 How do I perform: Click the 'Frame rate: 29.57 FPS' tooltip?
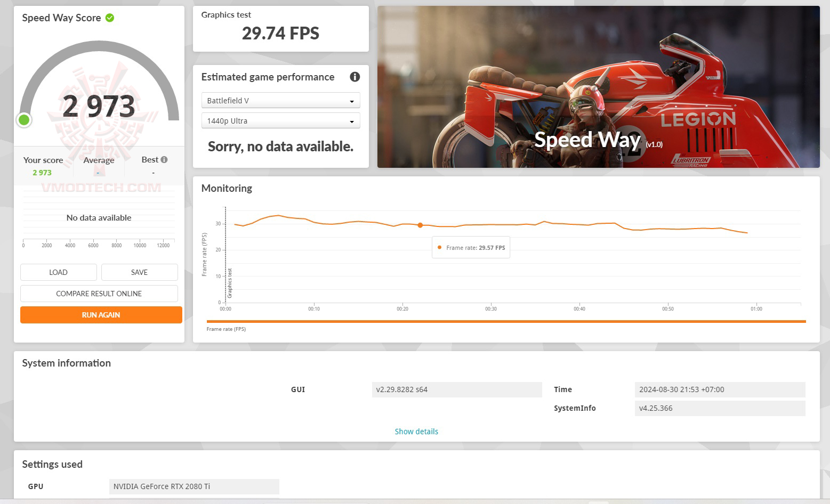click(x=471, y=248)
